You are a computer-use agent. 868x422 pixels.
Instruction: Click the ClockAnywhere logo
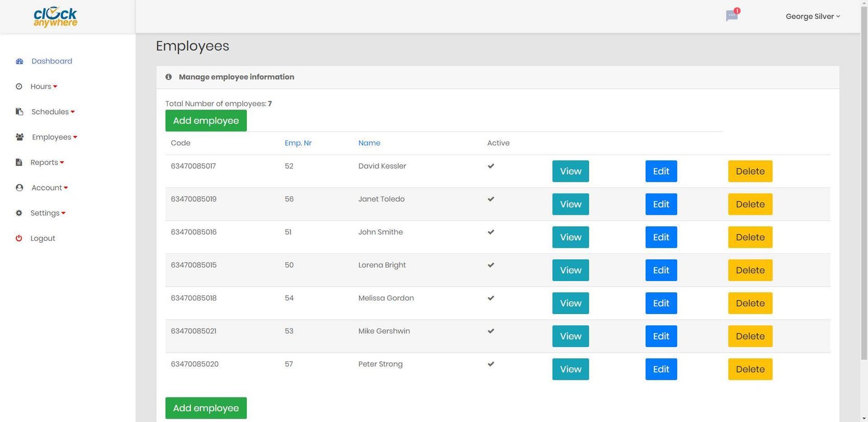(55, 17)
